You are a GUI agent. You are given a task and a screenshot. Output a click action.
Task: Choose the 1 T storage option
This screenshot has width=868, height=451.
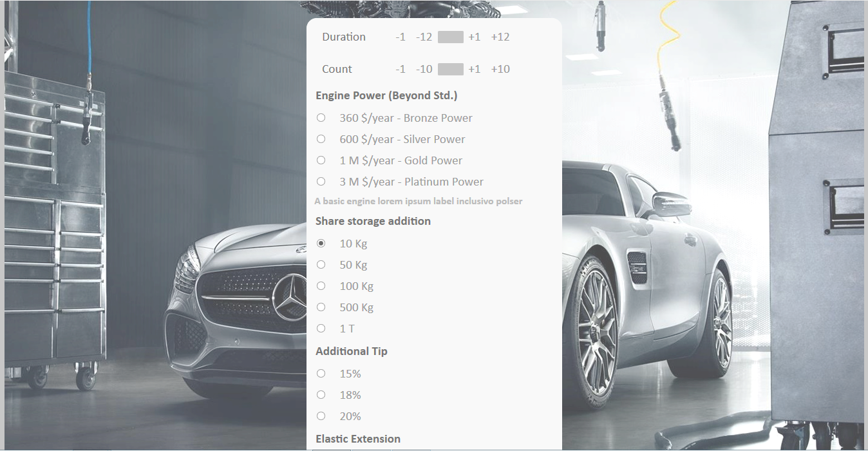(321, 328)
